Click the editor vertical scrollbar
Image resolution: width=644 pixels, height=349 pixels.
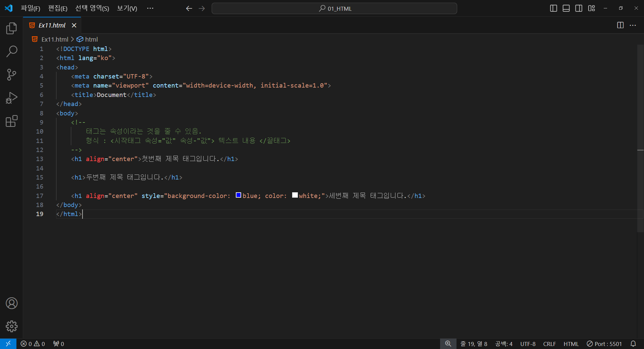coord(640,138)
